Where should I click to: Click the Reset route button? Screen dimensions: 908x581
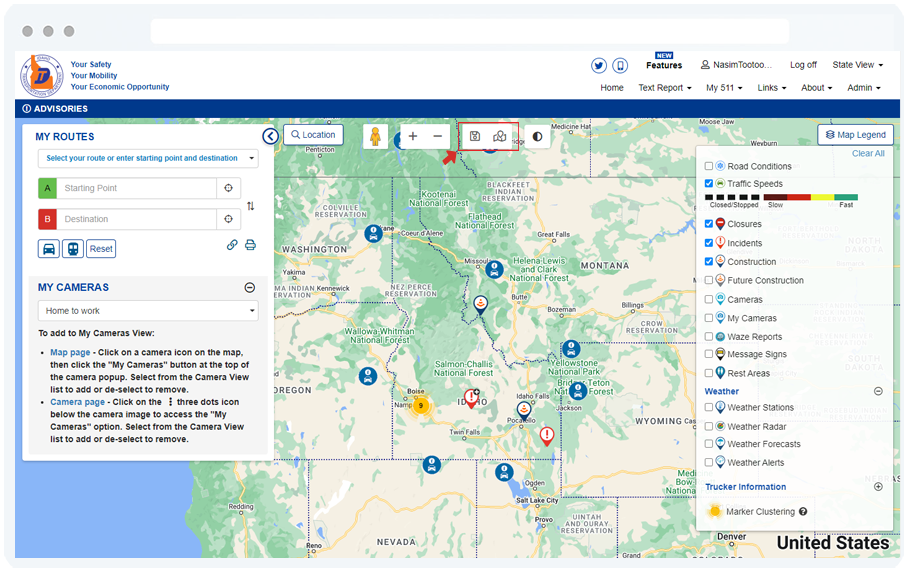click(101, 249)
